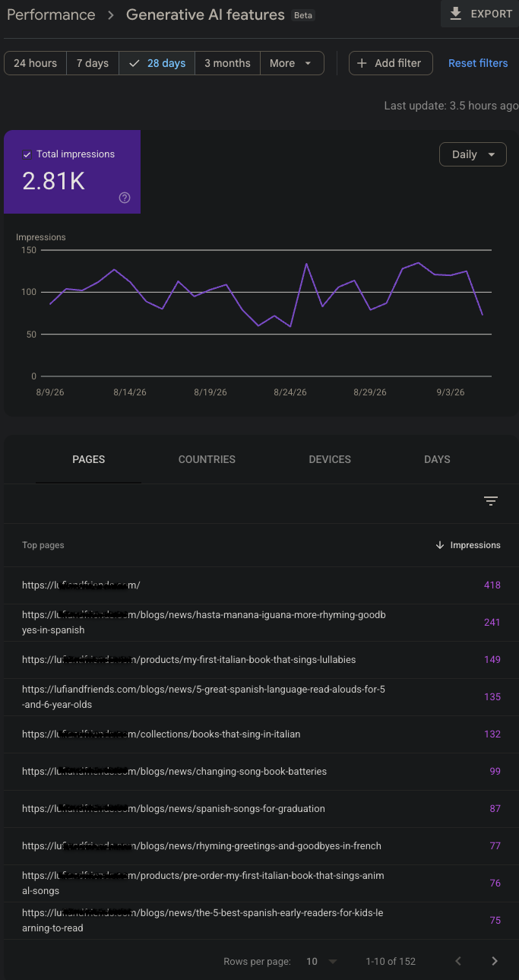This screenshot has height=980, width=519.
Task: Click Reset filters link
Action: [x=478, y=63]
